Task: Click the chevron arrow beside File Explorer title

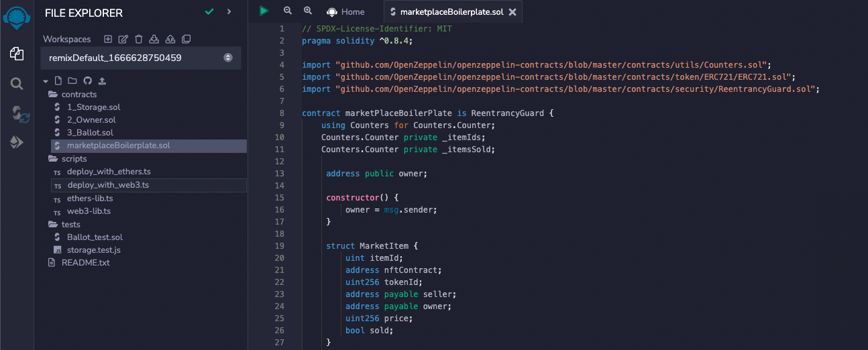Action: [229, 12]
